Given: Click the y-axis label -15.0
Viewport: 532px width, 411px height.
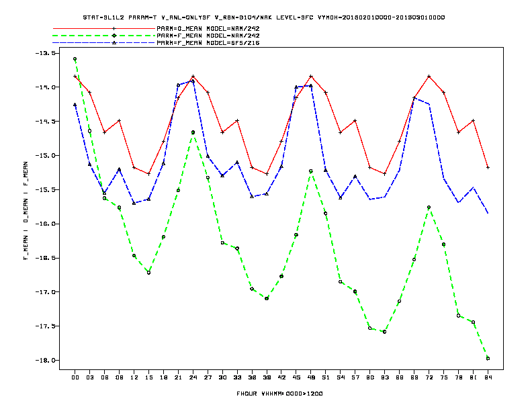Looking at the screenshot, I should click(45, 156).
